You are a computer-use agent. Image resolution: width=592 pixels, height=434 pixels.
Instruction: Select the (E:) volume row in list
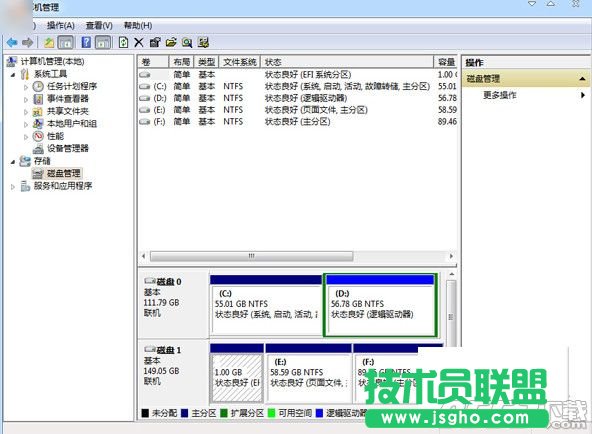(x=298, y=109)
